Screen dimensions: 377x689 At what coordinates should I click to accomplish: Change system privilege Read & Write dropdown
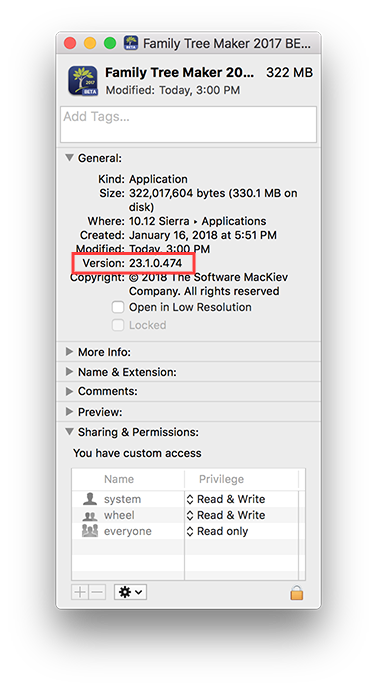coord(226,499)
